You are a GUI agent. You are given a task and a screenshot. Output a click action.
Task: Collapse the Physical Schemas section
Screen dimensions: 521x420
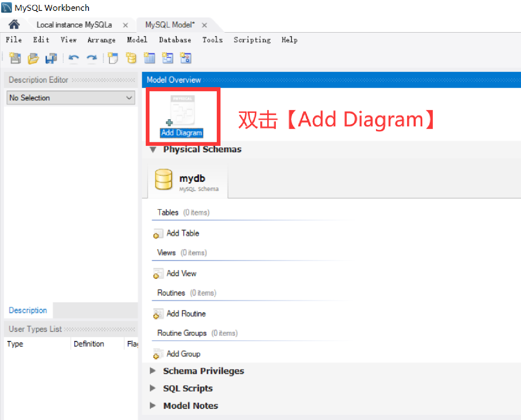click(153, 149)
